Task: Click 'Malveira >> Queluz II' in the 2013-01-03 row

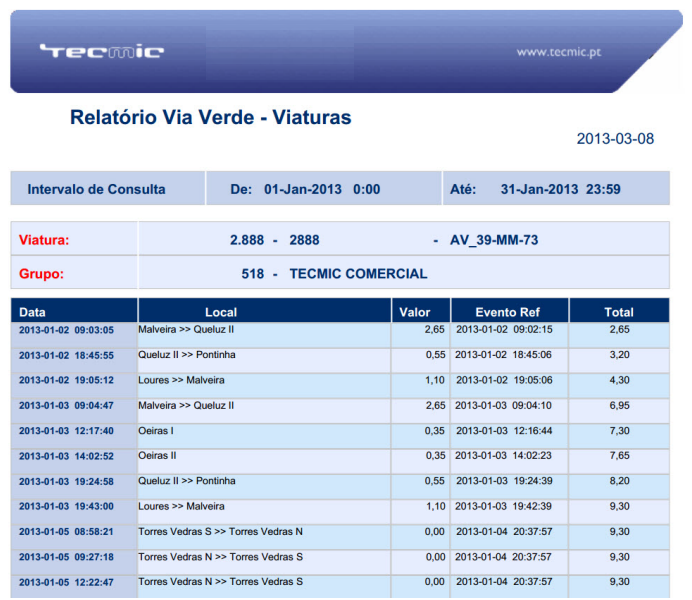Action: click(x=186, y=405)
